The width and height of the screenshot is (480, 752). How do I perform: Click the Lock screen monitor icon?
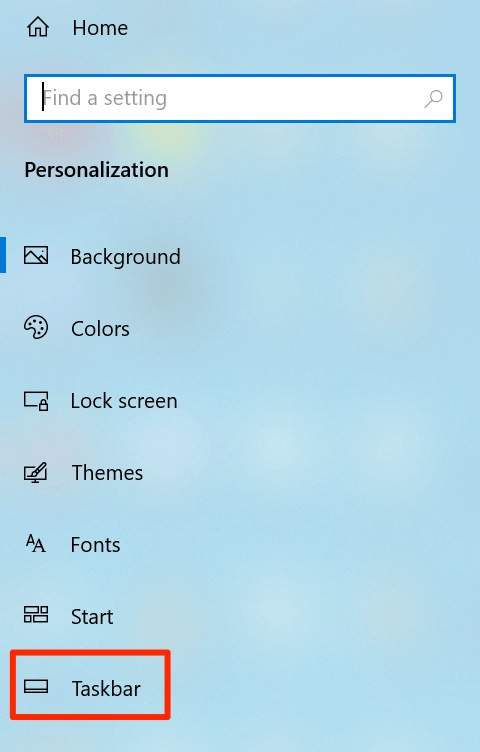pyautogui.click(x=36, y=401)
